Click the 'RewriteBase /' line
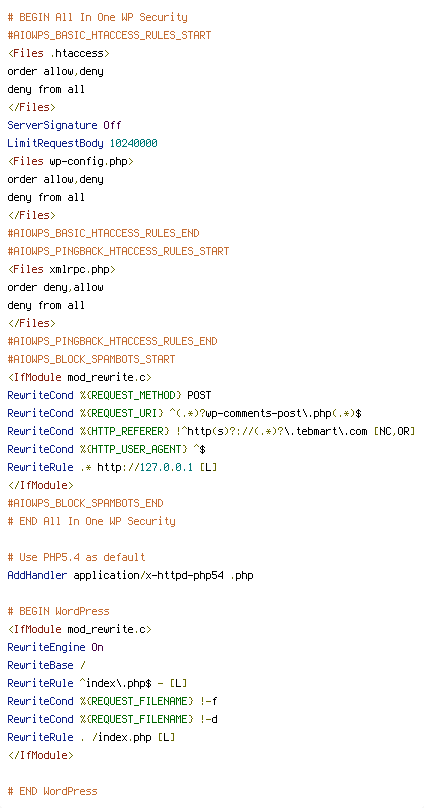This screenshot has height=808, width=424. coord(46,665)
